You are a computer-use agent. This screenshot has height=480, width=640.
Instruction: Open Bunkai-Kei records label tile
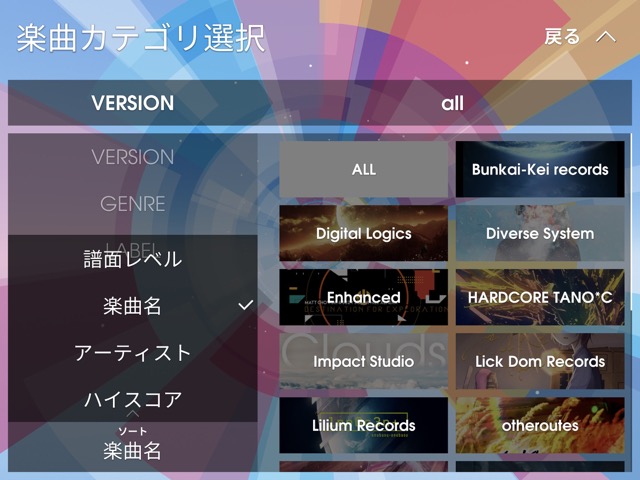[x=540, y=169]
